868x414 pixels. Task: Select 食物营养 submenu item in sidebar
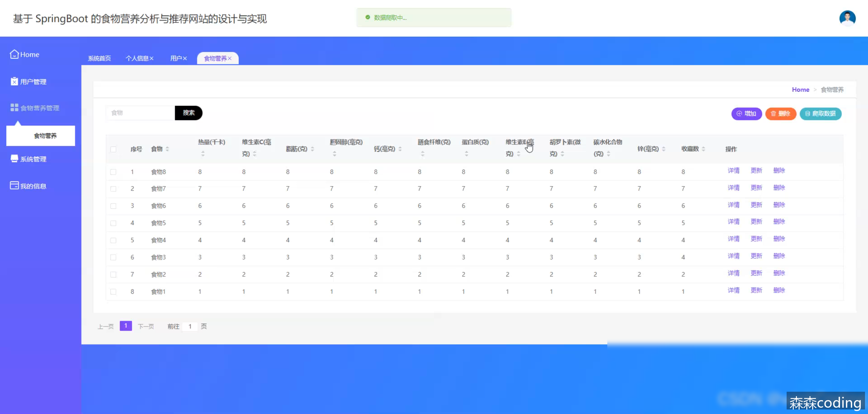(45, 136)
